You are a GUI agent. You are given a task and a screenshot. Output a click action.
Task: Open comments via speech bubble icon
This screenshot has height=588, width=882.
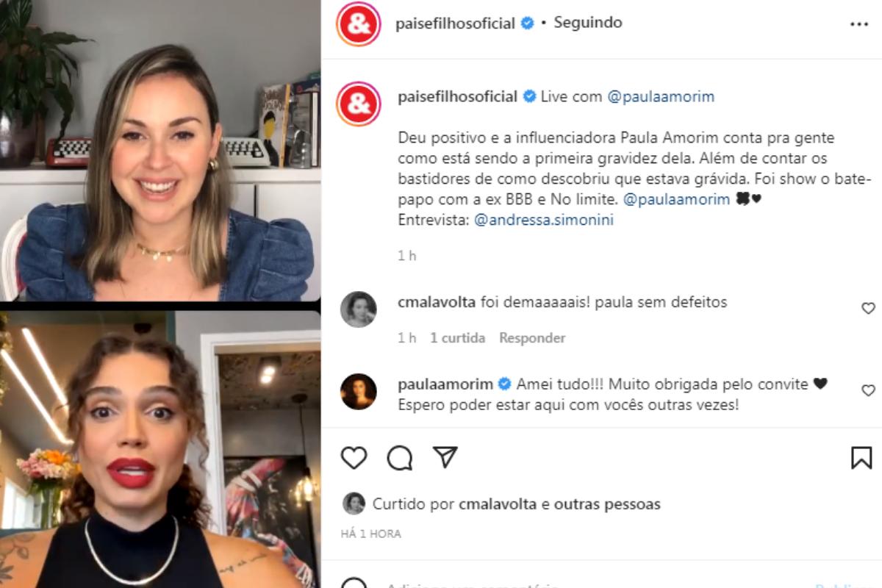[x=400, y=457]
